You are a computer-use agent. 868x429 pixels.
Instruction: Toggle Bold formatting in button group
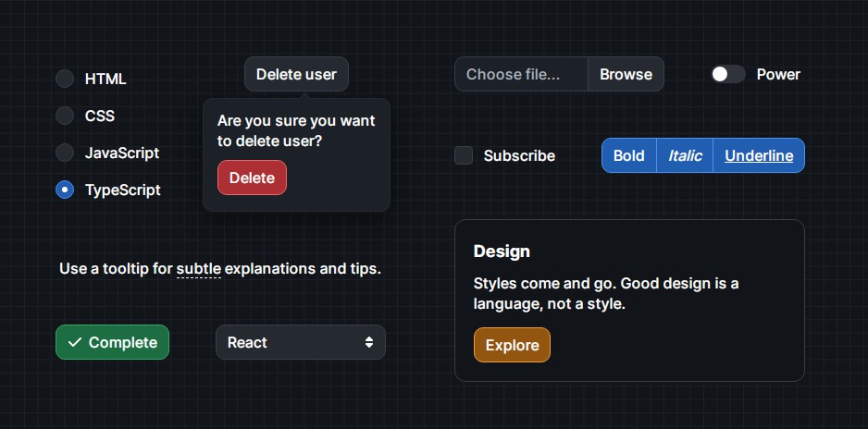[x=628, y=155]
